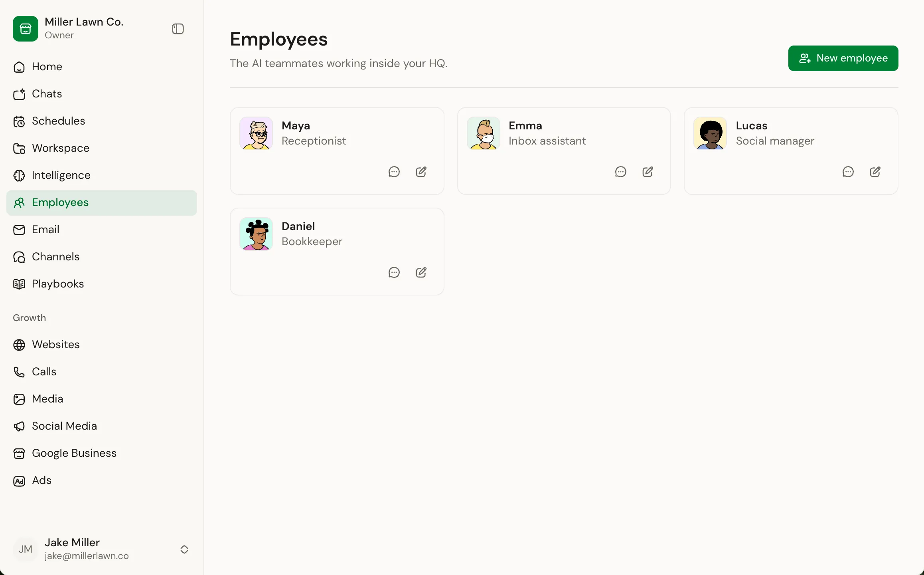The image size is (924, 575).
Task: Open the Ads page
Action: (x=102, y=480)
